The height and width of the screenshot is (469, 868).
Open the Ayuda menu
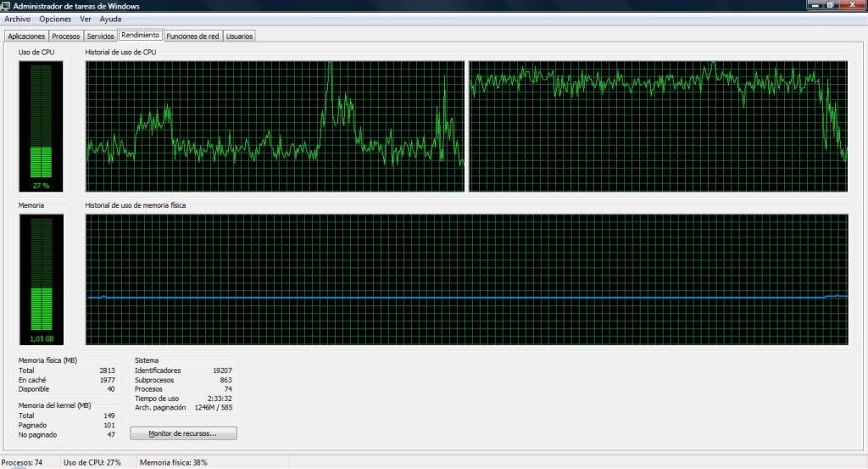point(110,19)
